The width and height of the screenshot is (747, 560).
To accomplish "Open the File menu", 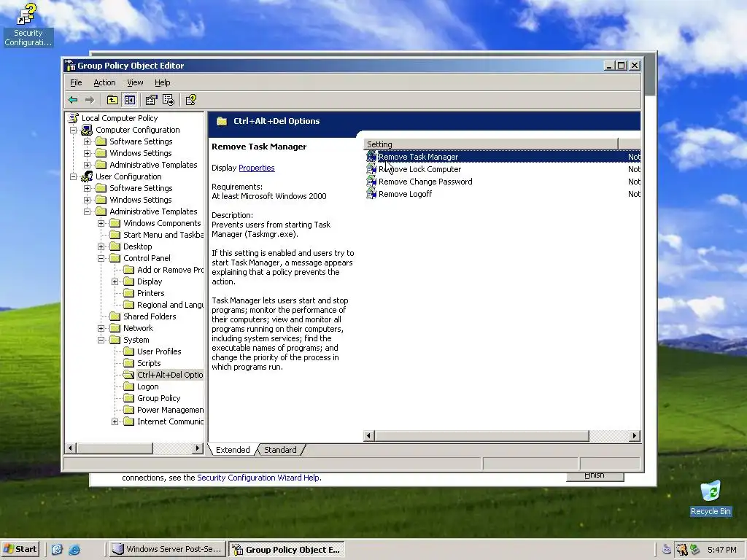I will point(76,83).
